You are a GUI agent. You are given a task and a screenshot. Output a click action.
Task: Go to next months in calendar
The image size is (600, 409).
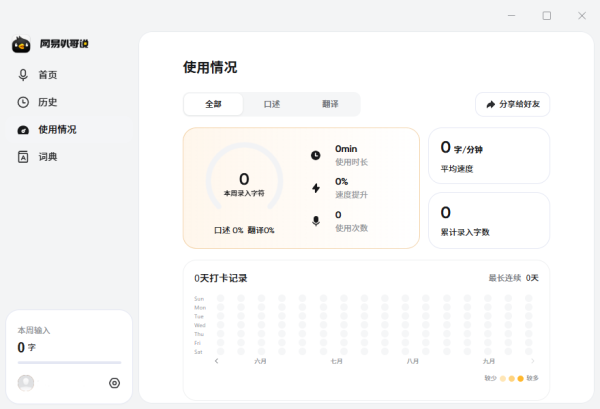pos(533,361)
